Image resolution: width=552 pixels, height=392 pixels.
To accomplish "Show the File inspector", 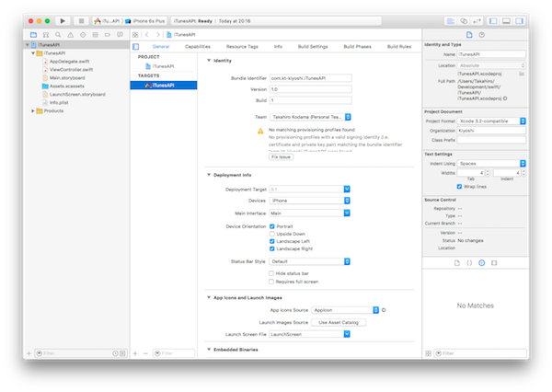I will pos(469,35).
